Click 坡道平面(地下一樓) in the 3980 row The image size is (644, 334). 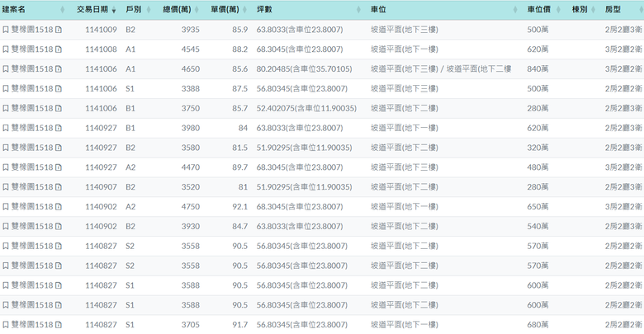pos(404,128)
